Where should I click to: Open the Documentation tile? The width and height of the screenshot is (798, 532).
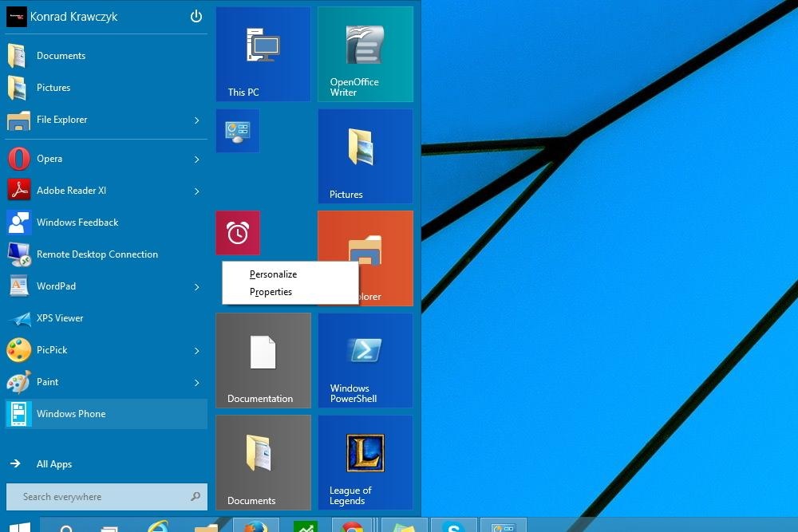263,360
